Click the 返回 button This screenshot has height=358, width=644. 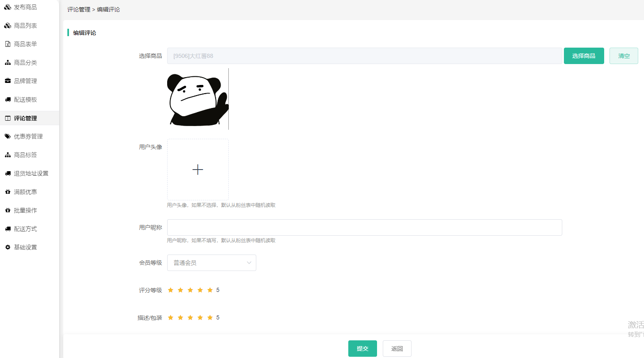click(397, 349)
